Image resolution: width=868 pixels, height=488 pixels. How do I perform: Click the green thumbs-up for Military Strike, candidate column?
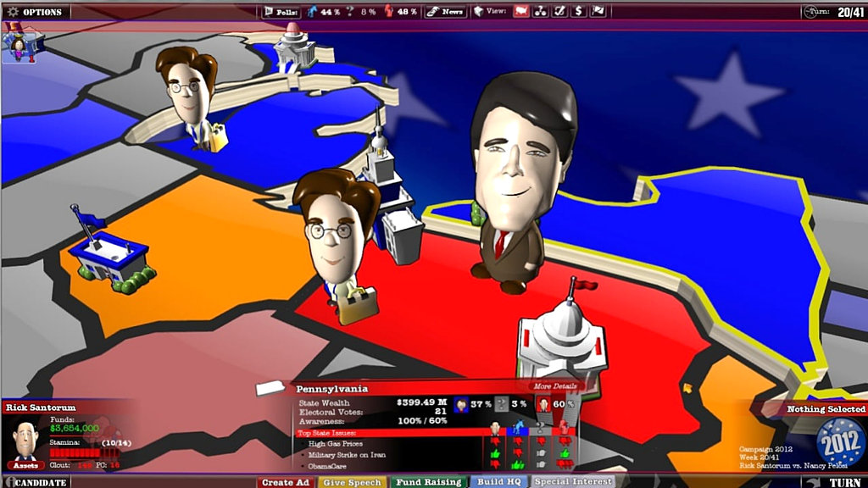click(x=495, y=454)
